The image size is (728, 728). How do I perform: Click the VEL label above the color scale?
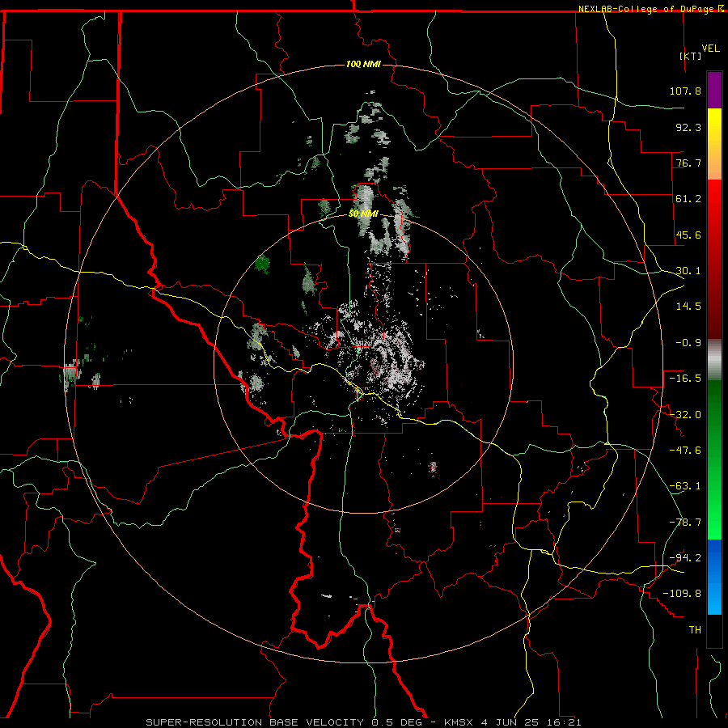pyautogui.click(x=710, y=49)
